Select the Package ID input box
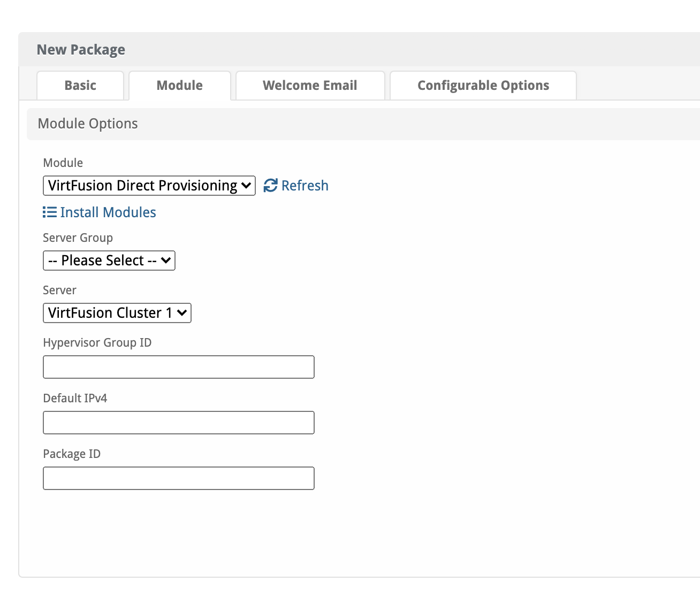 point(179,478)
